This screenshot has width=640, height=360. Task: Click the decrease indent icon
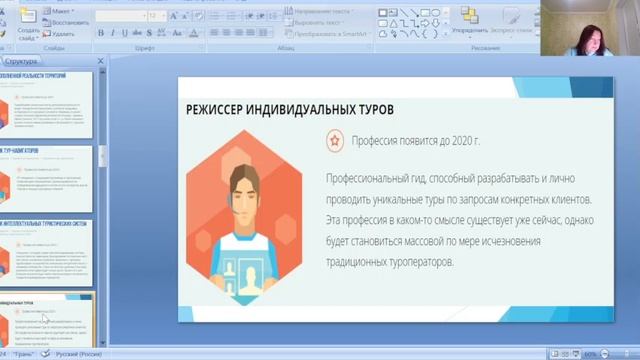pos(249,16)
